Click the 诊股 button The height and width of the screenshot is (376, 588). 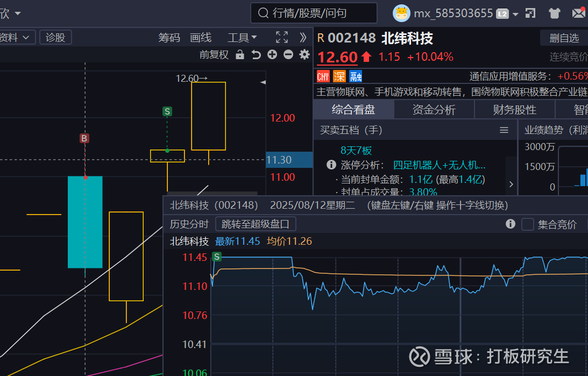pyautogui.click(x=55, y=38)
